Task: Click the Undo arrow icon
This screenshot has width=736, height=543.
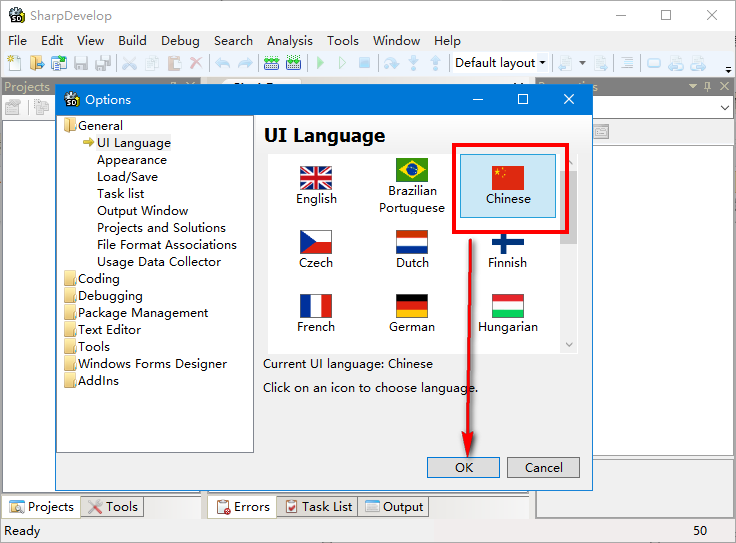Action: point(222,62)
